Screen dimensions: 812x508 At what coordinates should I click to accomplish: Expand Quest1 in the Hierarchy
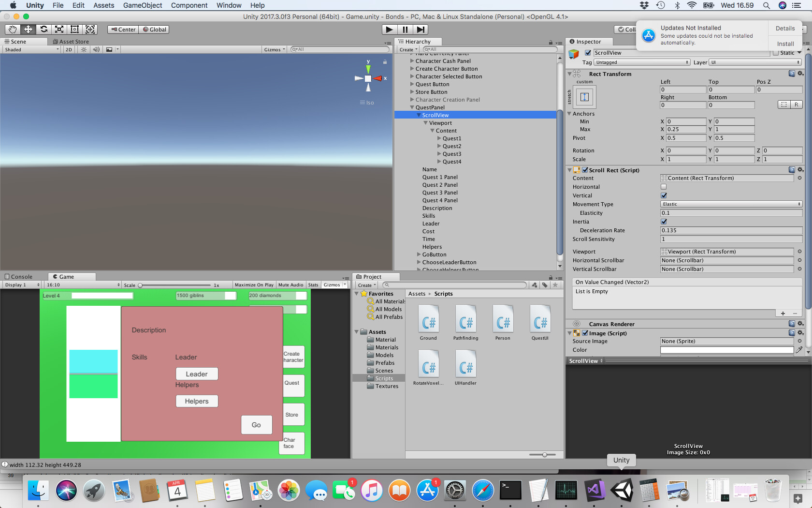click(439, 138)
